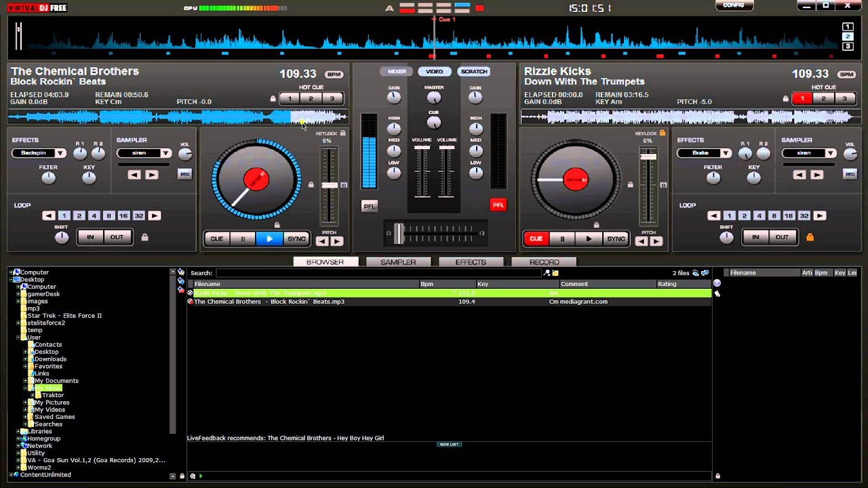Toggle right deck orange loop lock
The width and height of the screenshot is (868, 488).
tap(810, 237)
